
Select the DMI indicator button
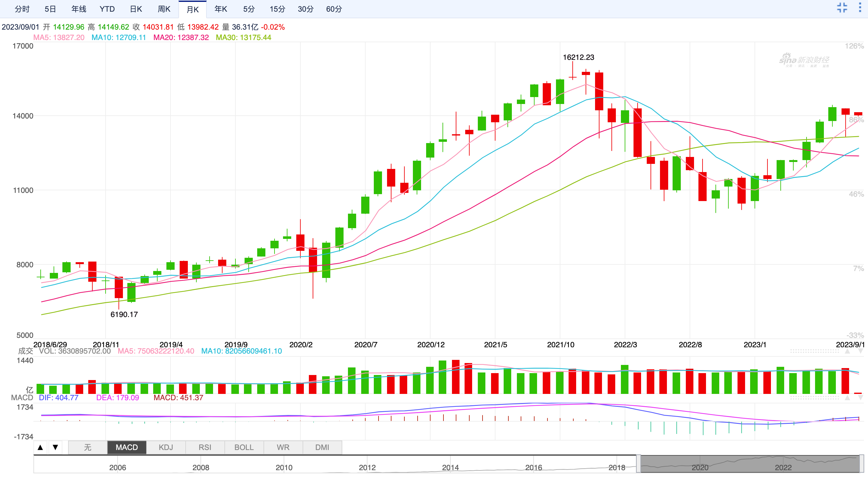click(322, 447)
